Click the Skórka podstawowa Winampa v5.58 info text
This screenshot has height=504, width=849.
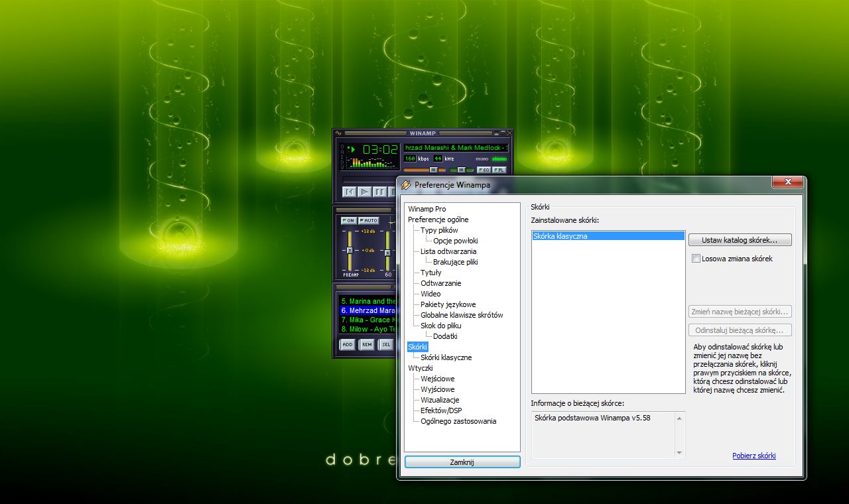tap(592, 418)
